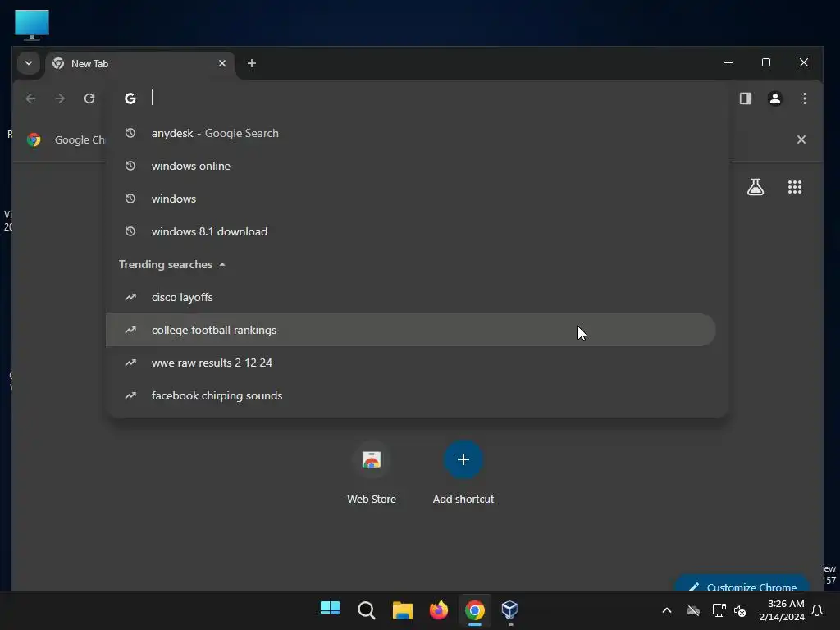Select the cisco layoffs trending search
Viewport: 840px width, 630px height.
coord(411,297)
